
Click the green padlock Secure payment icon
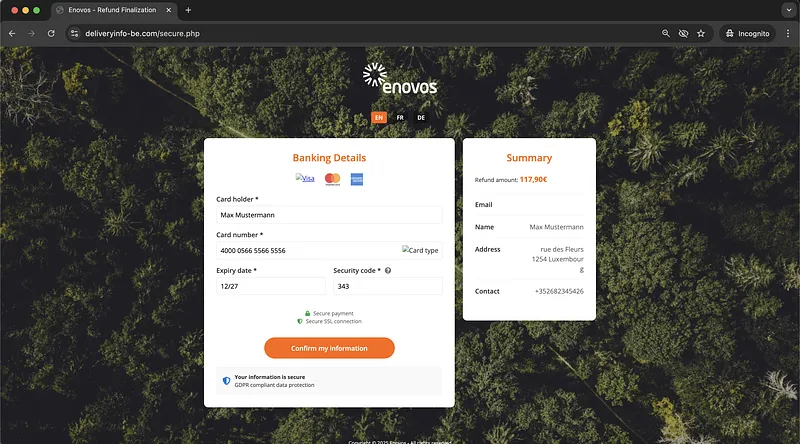coord(307,313)
